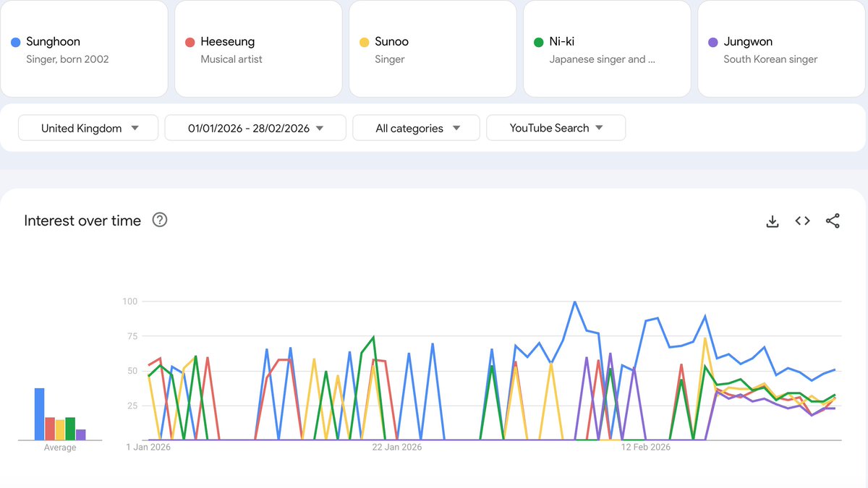Select the Ni-ki search term card
The height and width of the screenshot is (488, 868).
click(x=607, y=48)
